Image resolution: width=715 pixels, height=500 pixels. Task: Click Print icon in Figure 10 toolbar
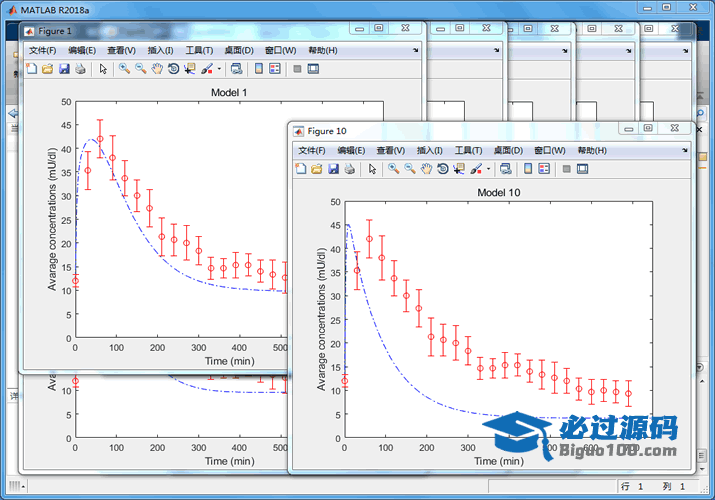(350, 169)
